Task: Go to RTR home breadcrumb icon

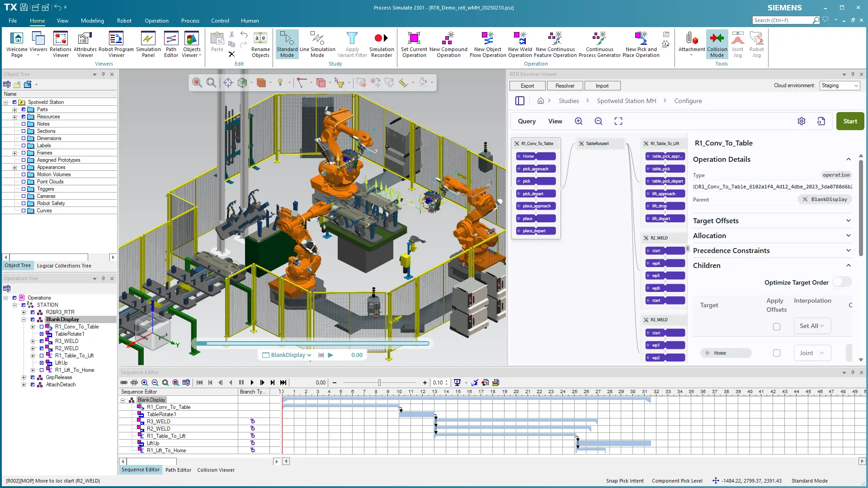Action: [x=541, y=101]
